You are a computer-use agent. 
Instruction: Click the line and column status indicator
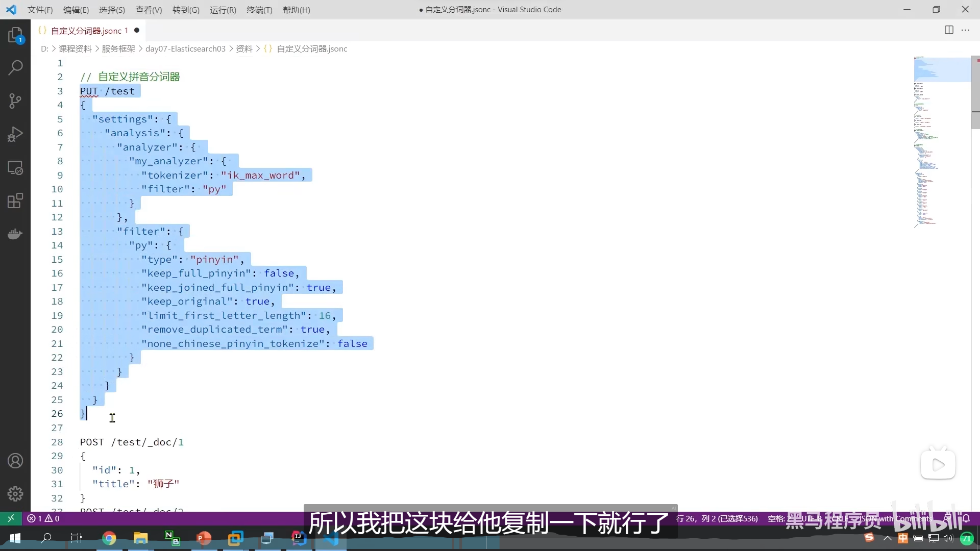point(717,518)
